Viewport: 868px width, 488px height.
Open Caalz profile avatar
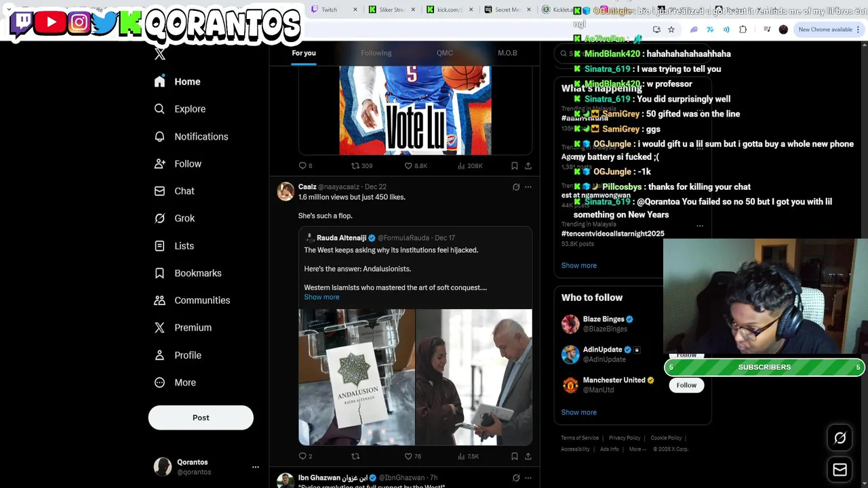click(285, 192)
